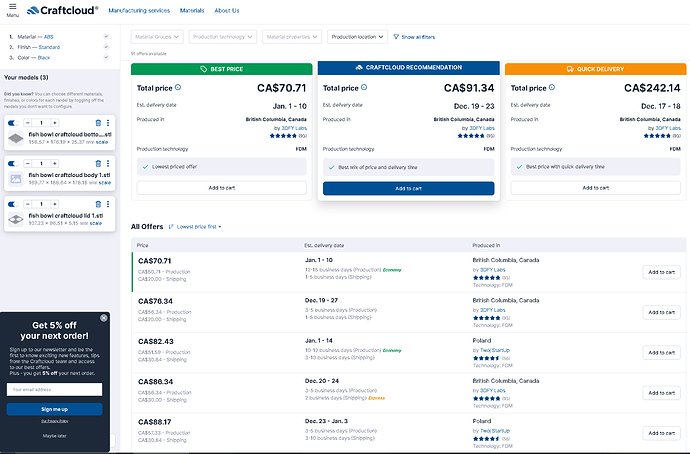690x454 pixels.
Task: Open About Us menu
Action: click(x=227, y=11)
